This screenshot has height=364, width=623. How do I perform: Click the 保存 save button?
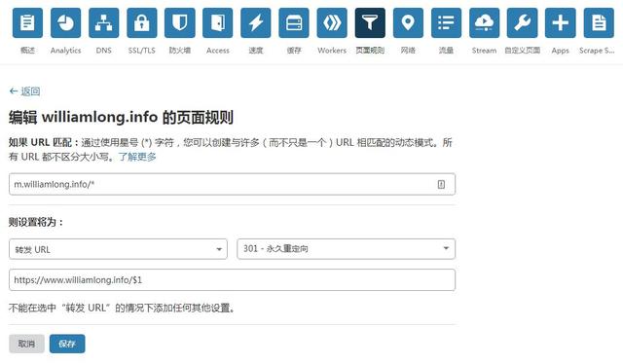point(67,344)
